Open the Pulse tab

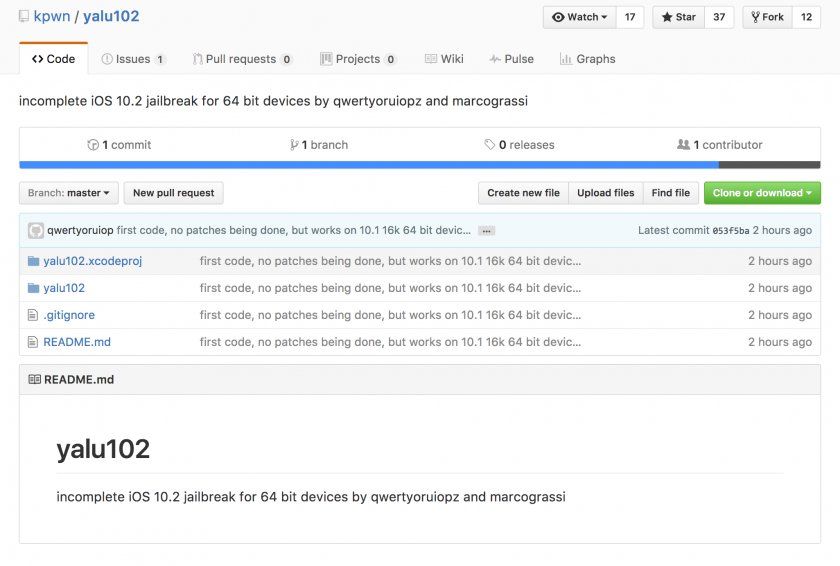[511, 59]
